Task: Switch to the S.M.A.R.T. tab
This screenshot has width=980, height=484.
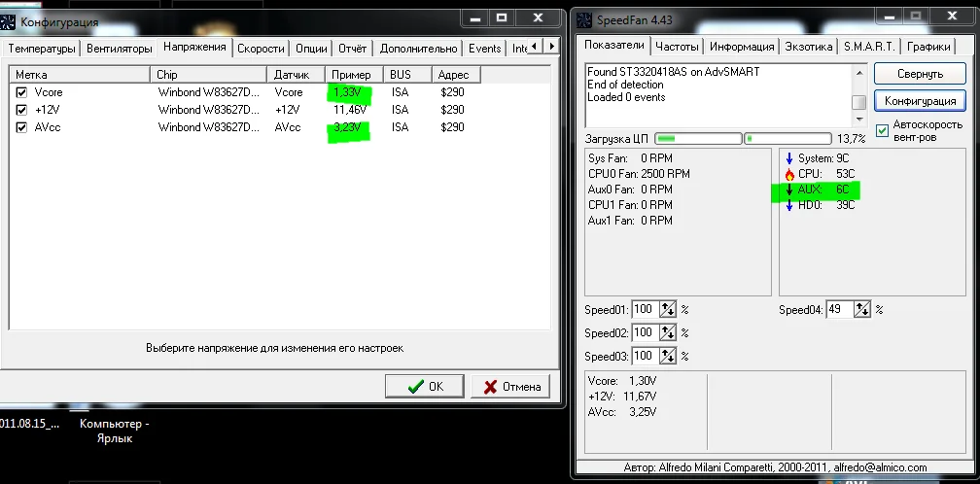Action: [869, 47]
